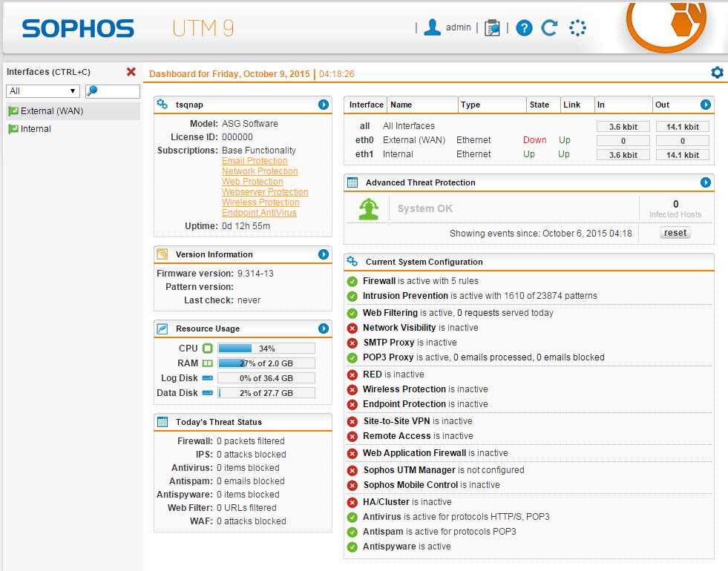Select Internal in Interfaces list

73,129
